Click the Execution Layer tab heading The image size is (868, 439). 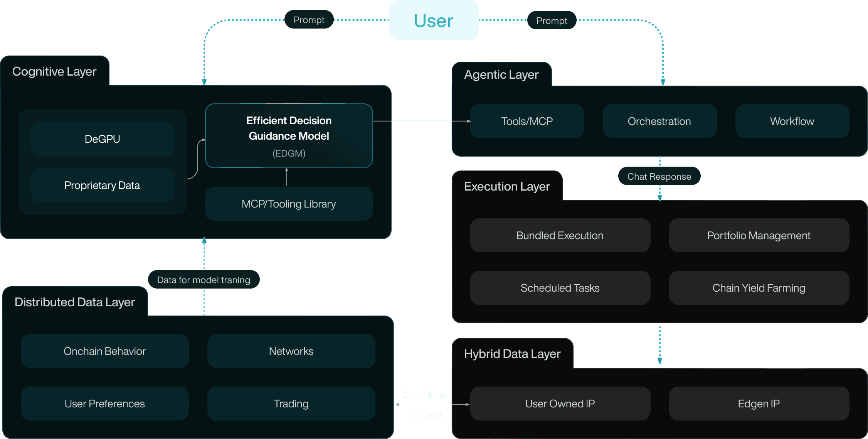pos(507,186)
